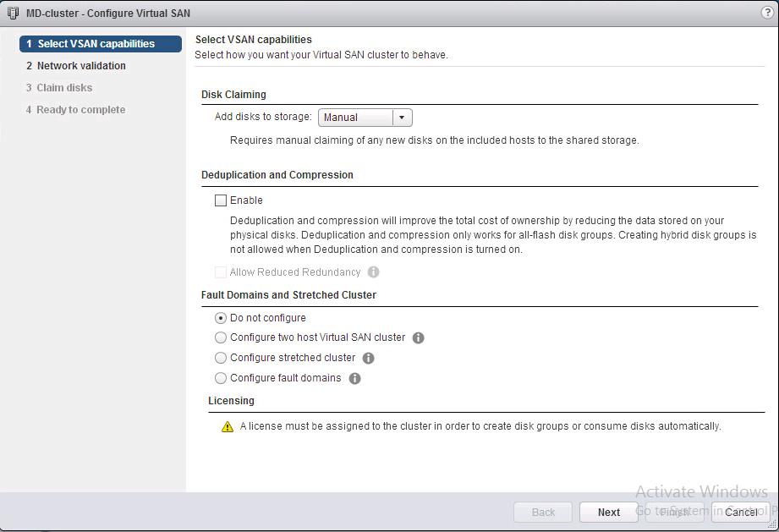Click the licensing warning triangle icon
The image size is (779, 532).
coord(227,427)
